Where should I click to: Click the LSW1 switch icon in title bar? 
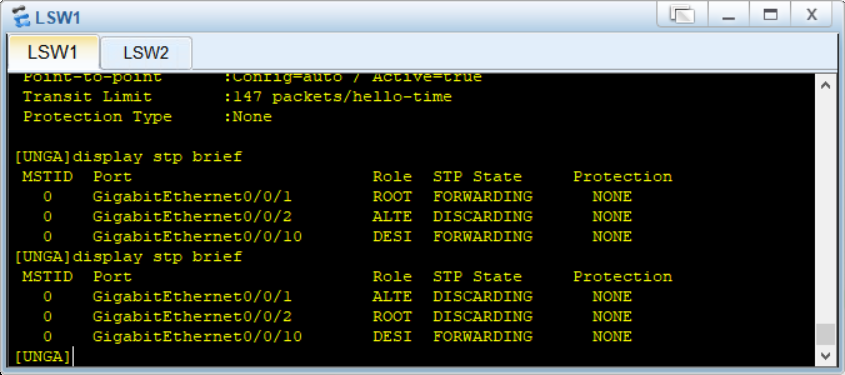[x=22, y=17]
